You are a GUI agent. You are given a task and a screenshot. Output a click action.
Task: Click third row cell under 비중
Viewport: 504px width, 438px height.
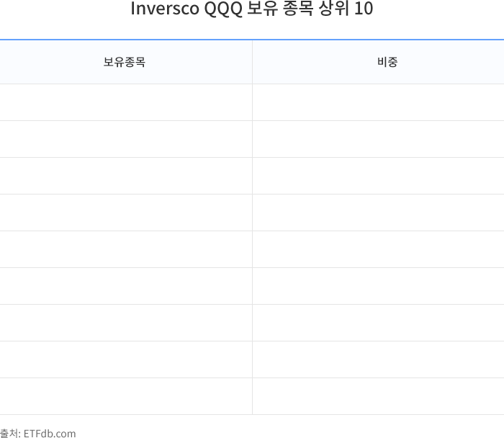click(x=378, y=176)
